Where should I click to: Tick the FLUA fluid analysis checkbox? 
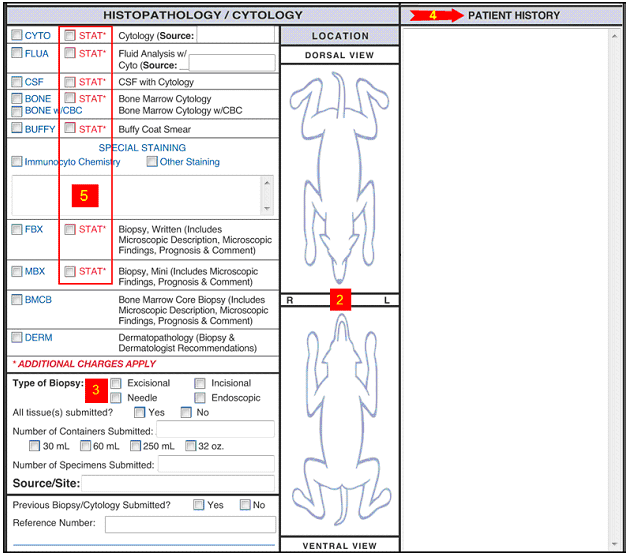coord(17,53)
